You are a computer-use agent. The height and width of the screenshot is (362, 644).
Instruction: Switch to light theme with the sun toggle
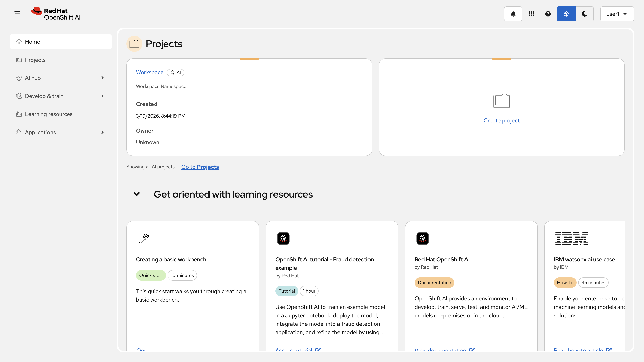point(566,14)
